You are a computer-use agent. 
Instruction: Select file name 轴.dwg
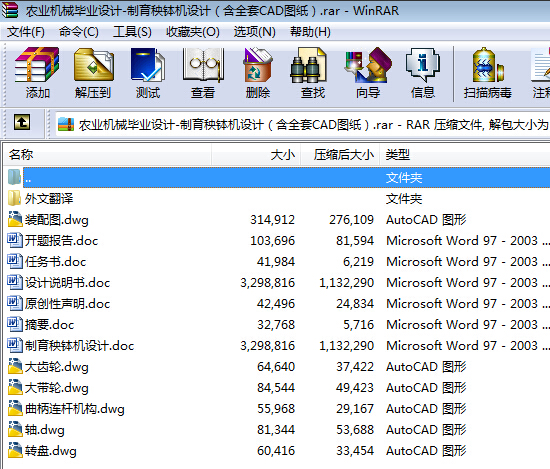[45, 430]
